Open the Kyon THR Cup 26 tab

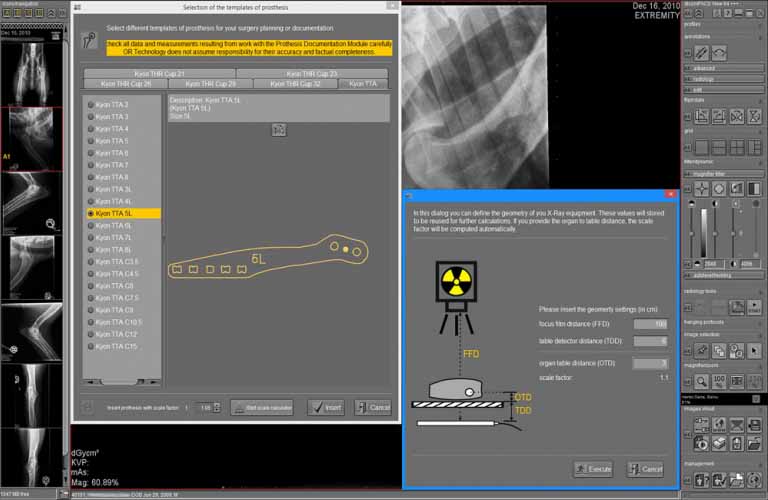tap(126, 84)
